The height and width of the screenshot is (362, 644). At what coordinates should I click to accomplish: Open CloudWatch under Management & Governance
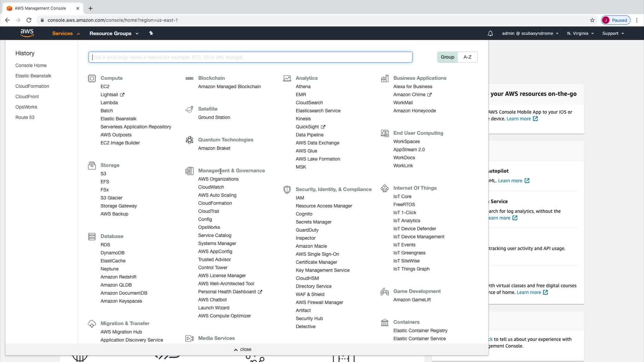(x=211, y=187)
